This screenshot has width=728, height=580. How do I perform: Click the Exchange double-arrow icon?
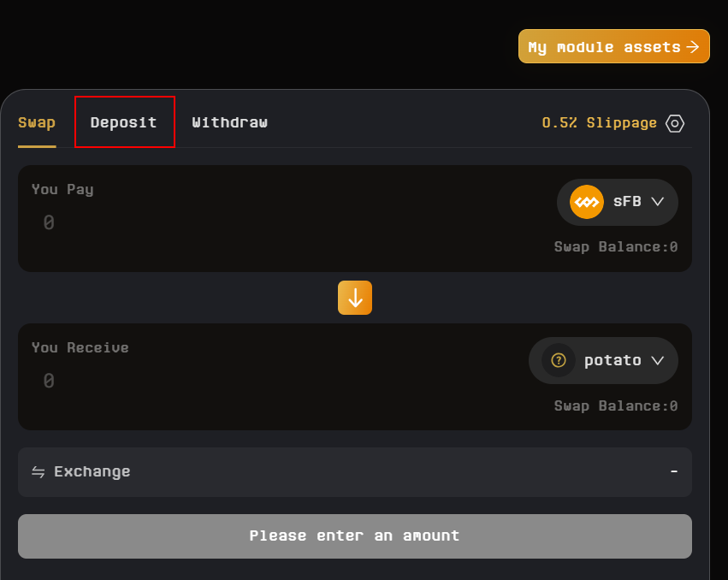(x=38, y=472)
